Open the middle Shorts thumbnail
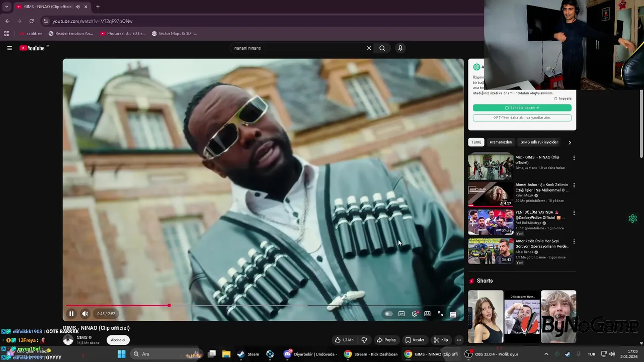The width and height of the screenshot is (644, 362). [x=522, y=317]
